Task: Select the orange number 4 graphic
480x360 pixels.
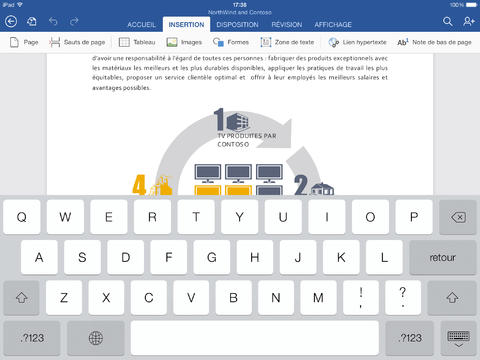Action: (x=152, y=185)
